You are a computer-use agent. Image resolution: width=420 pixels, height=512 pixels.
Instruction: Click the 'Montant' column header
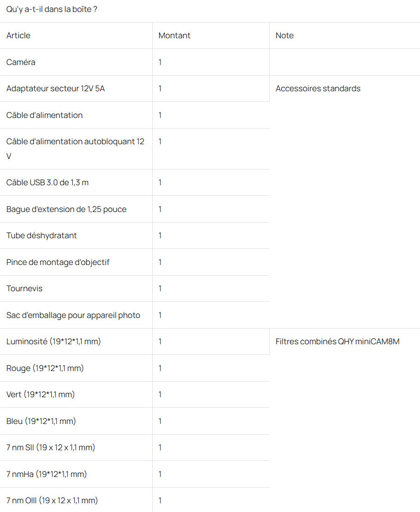click(x=174, y=35)
